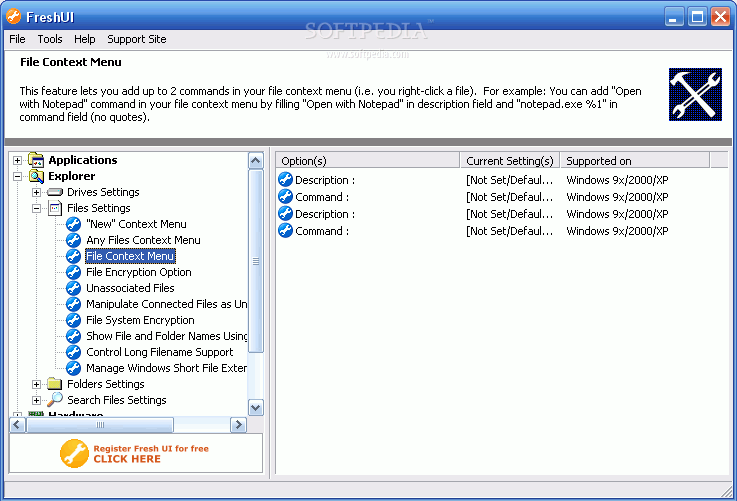Select Search Files Settings label
Viewport: 737px width, 501px height.
point(117,400)
